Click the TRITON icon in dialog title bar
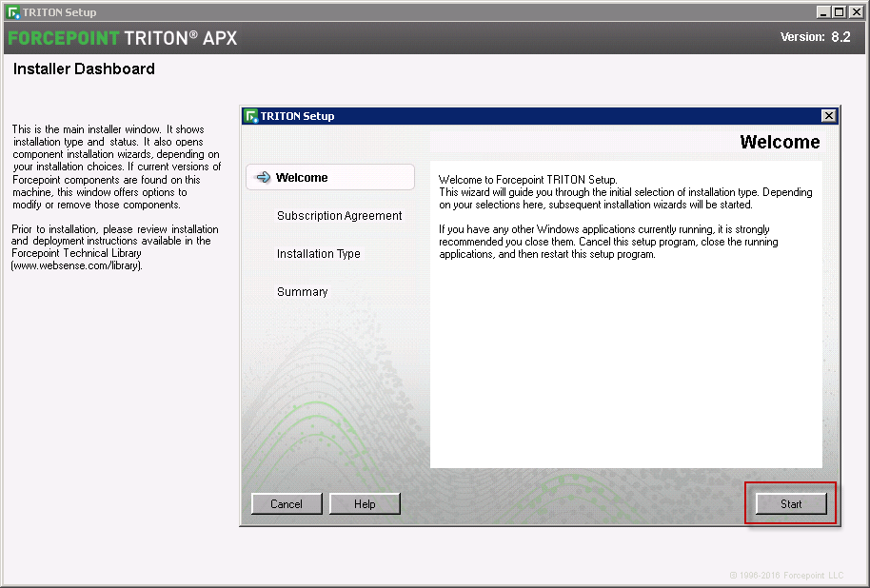This screenshot has height=588, width=870. [251, 116]
